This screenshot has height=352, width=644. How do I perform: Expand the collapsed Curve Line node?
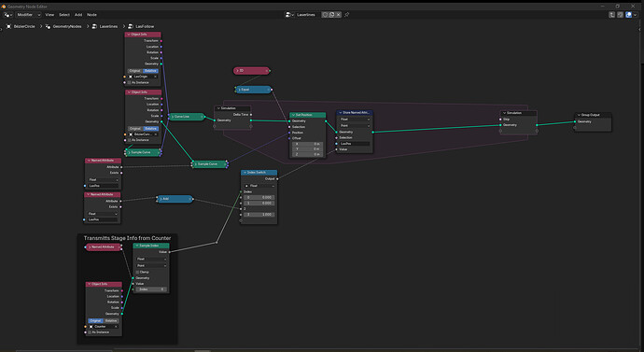click(x=172, y=117)
